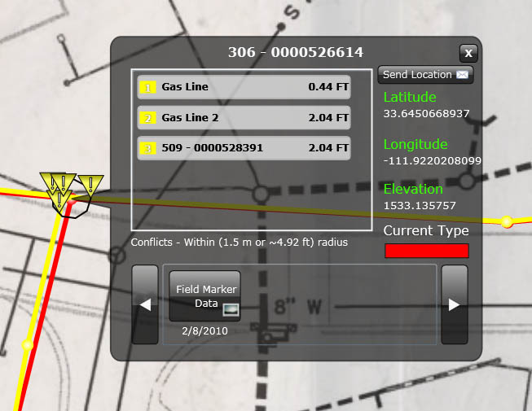Screen dimensions: 532x411
Task: Click the envelope icon on Send Location
Action: pyautogui.click(x=463, y=75)
